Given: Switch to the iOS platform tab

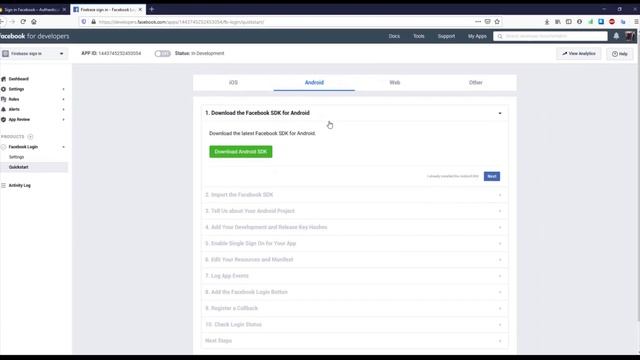Looking at the screenshot, I should click(233, 82).
